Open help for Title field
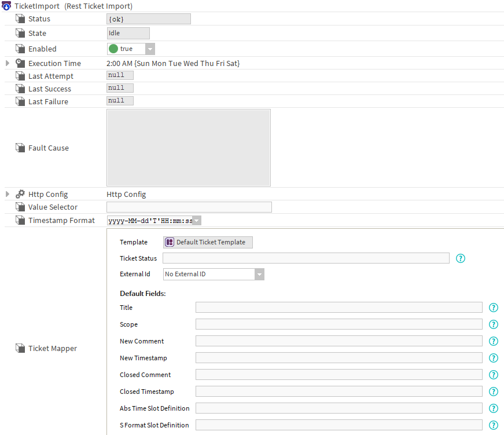 tap(494, 308)
